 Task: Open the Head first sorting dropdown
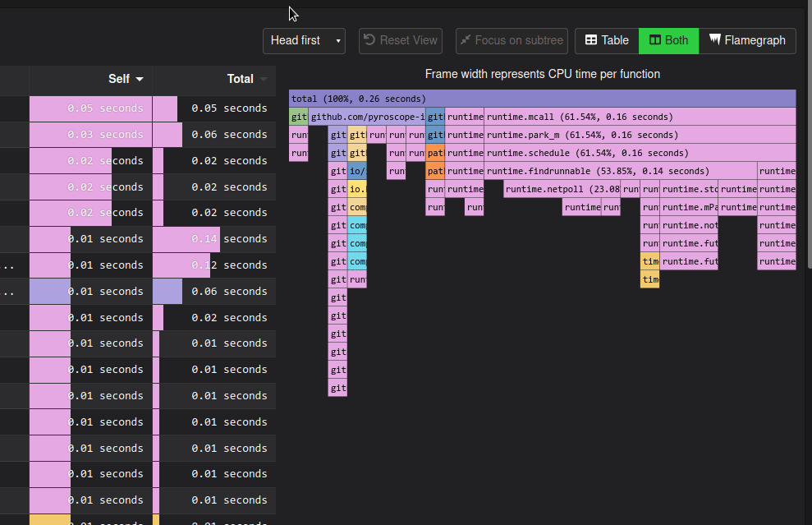point(304,40)
